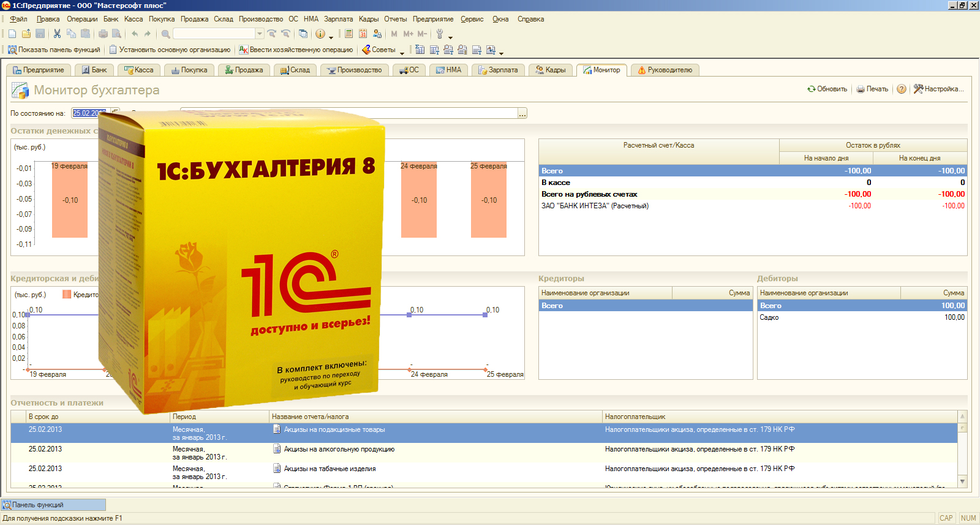
Task: Click the Обновить refresh button
Action: [827, 89]
